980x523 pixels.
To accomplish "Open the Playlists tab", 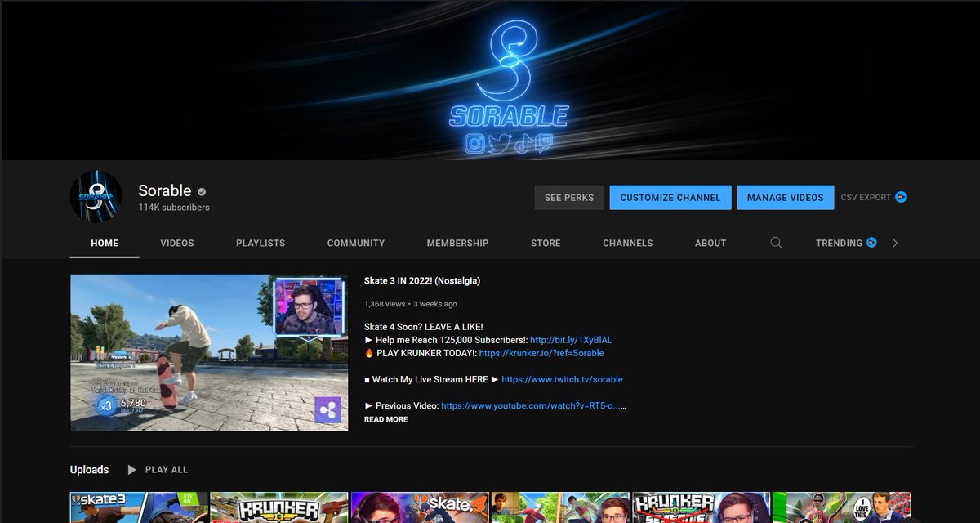I will pyautogui.click(x=261, y=243).
